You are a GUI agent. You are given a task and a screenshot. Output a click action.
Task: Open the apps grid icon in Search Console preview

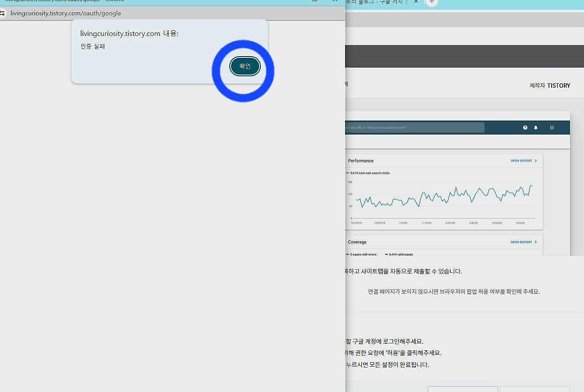[552, 128]
